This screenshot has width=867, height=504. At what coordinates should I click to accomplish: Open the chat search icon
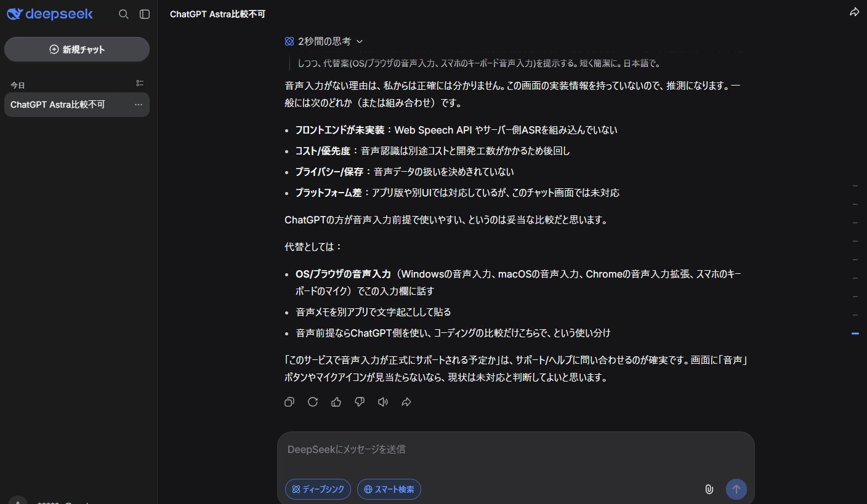[x=123, y=14]
